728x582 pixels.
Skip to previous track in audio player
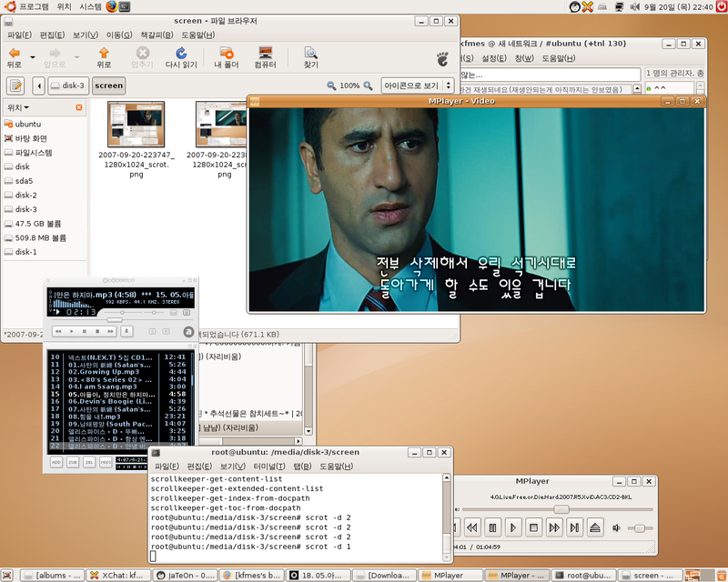[x=58, y=331]
